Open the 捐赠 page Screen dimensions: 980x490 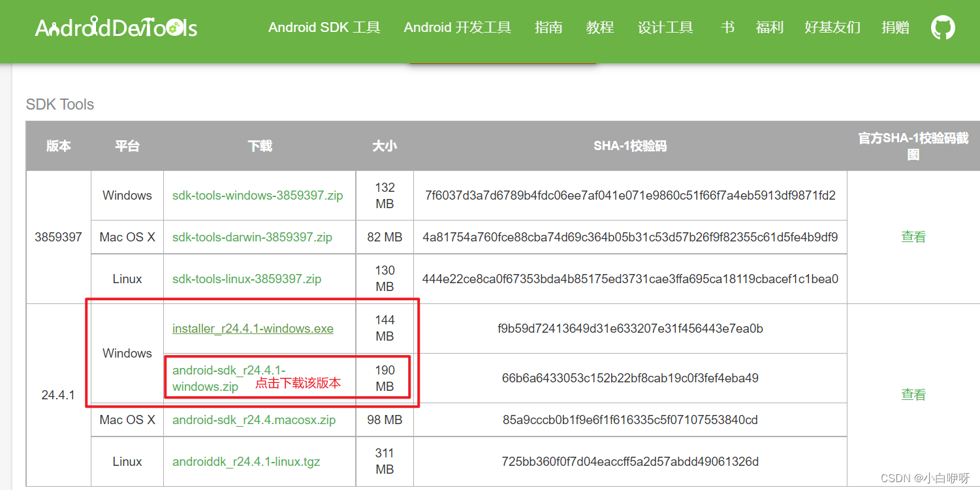pos(895,27)
